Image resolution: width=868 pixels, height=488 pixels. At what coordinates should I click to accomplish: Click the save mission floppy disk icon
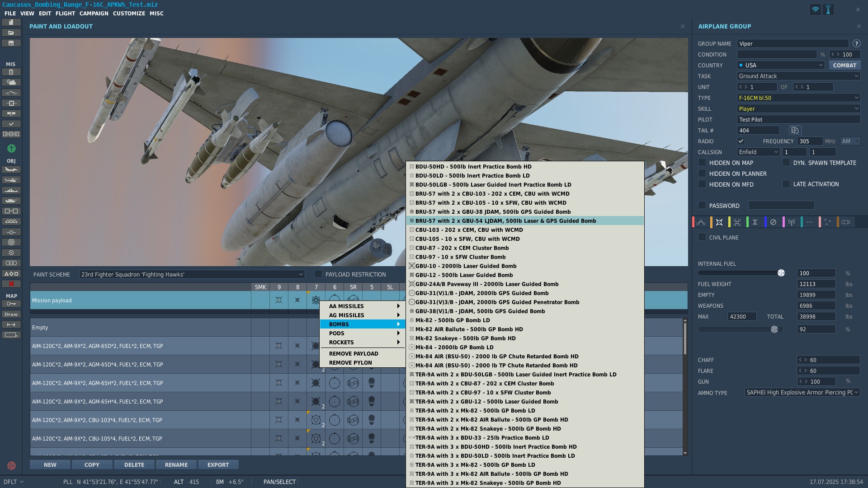(x=11, y=43)
